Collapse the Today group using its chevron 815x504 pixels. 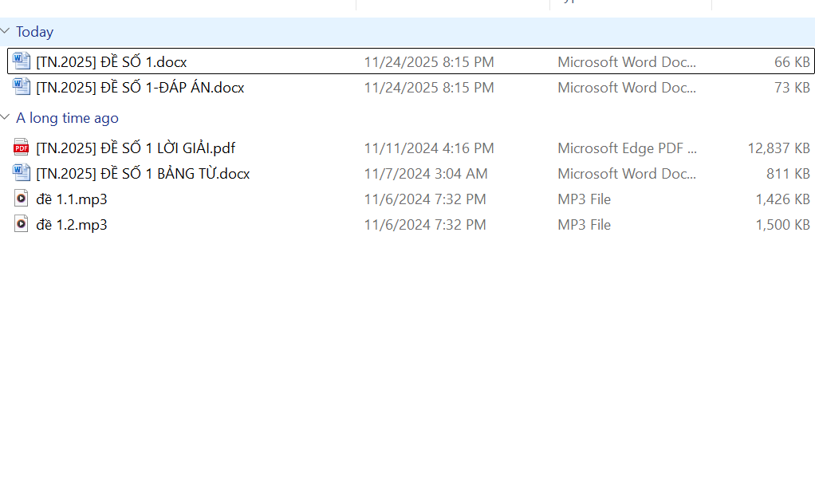click(x=6, y=32)
